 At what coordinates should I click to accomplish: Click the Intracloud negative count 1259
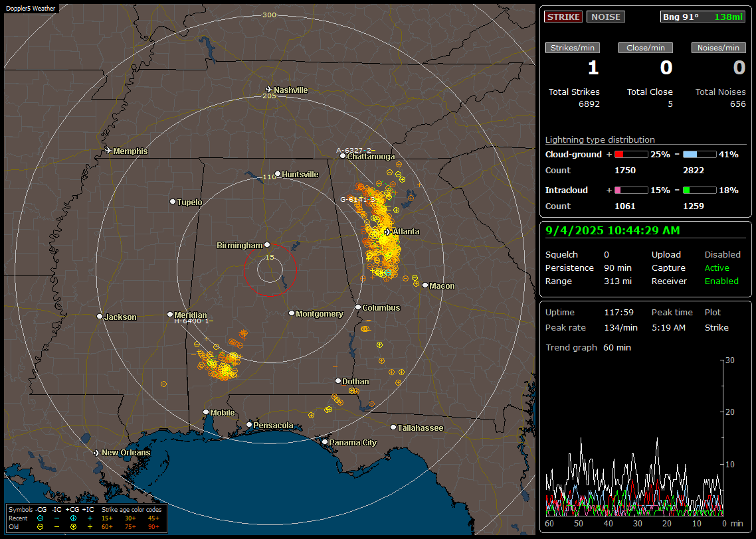(x=694, y=206)
